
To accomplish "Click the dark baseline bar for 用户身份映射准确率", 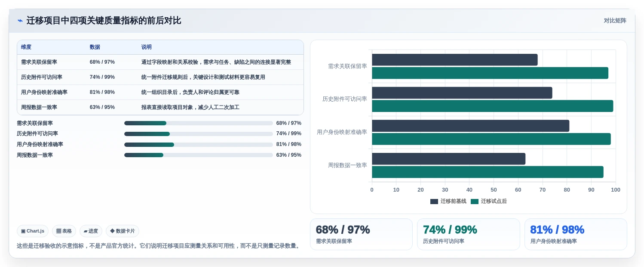I will coord(471,126).
